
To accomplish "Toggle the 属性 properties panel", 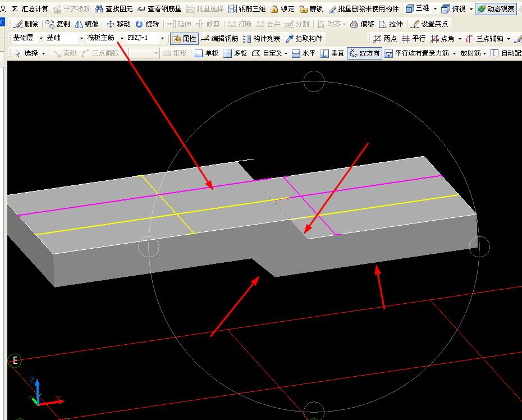I will tap(185, 39).
